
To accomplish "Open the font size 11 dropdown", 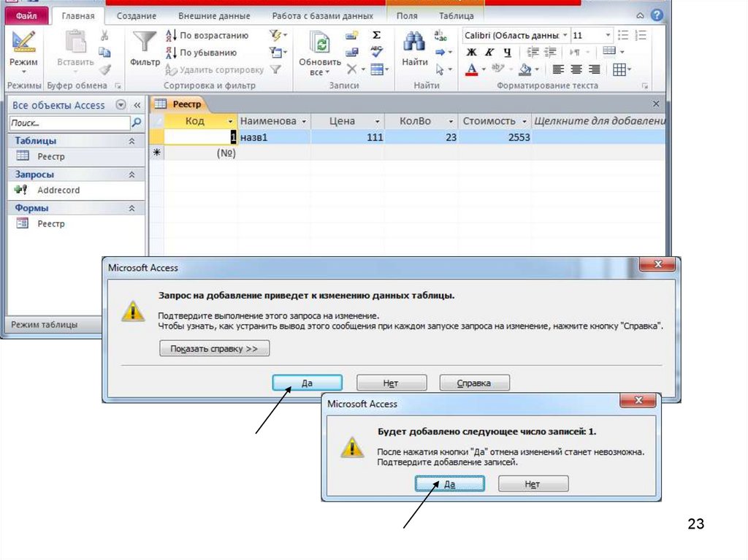I will tap(608, 35).
